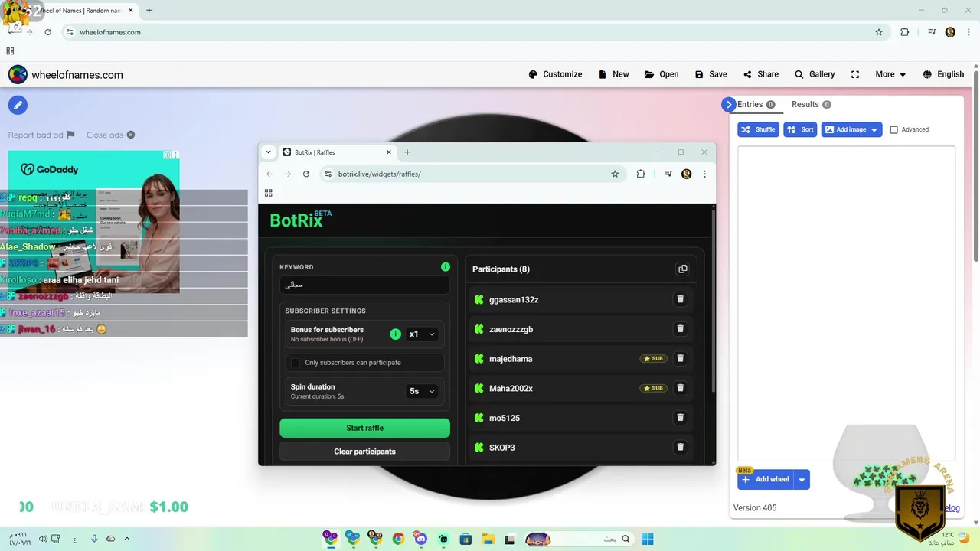
Task: Save the current wheel
Action: (x=710, y=74)
